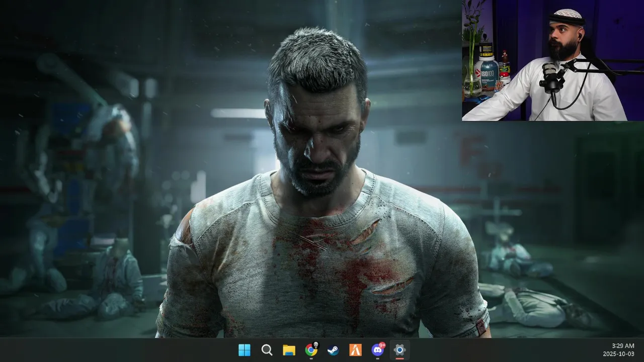Open Discord with 9+ notifications badge
644x362 pixels.
point(377,350)
